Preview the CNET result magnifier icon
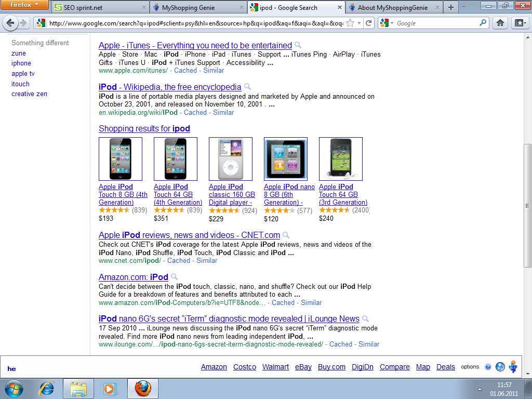The height and width of the screenshot is (399, 532). coord(286,234)
